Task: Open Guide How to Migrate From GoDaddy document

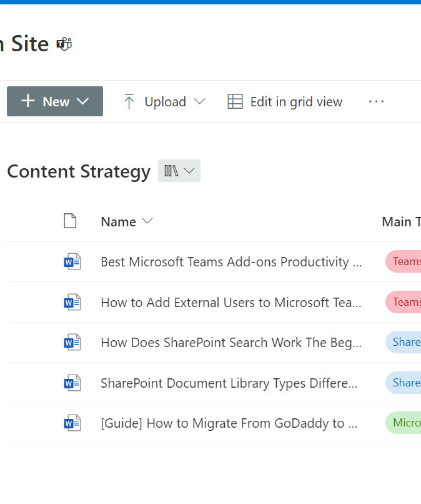Action: (229, 423)
